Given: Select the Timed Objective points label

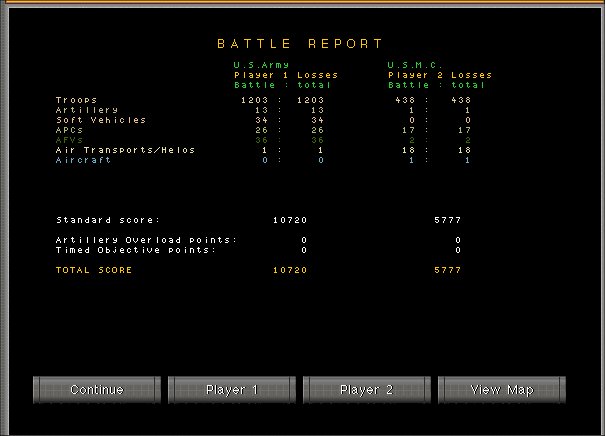Looking at the screenshot, I should 136,250.
